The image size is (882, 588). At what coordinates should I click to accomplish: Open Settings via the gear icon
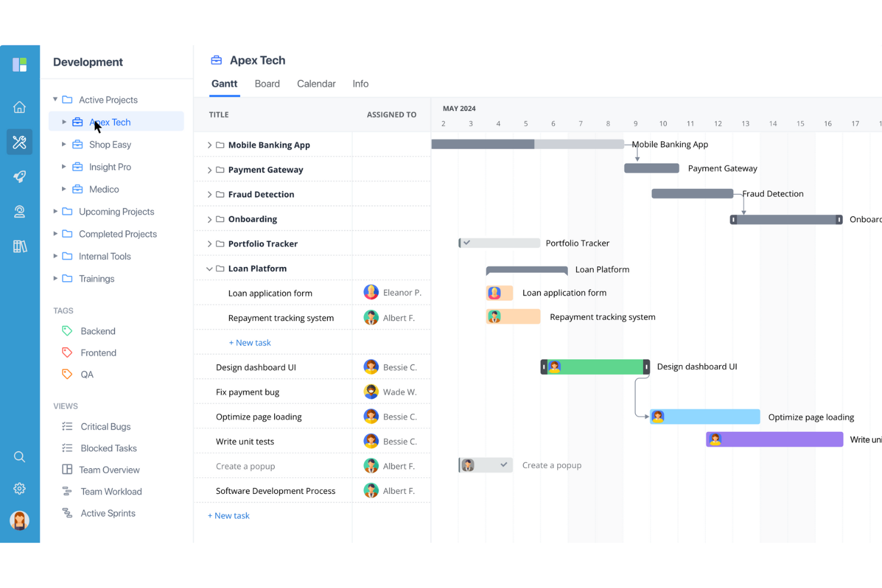tap(20, 488)
